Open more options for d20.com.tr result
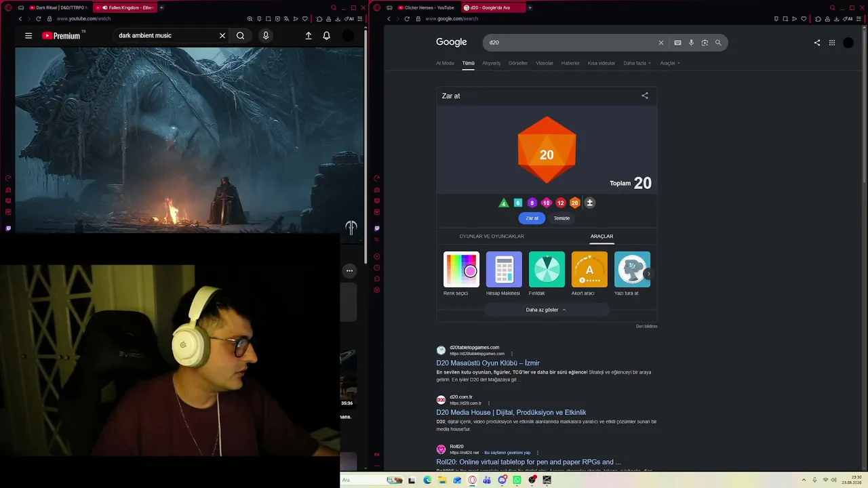 pyautogui.click(x=489, y=403)
